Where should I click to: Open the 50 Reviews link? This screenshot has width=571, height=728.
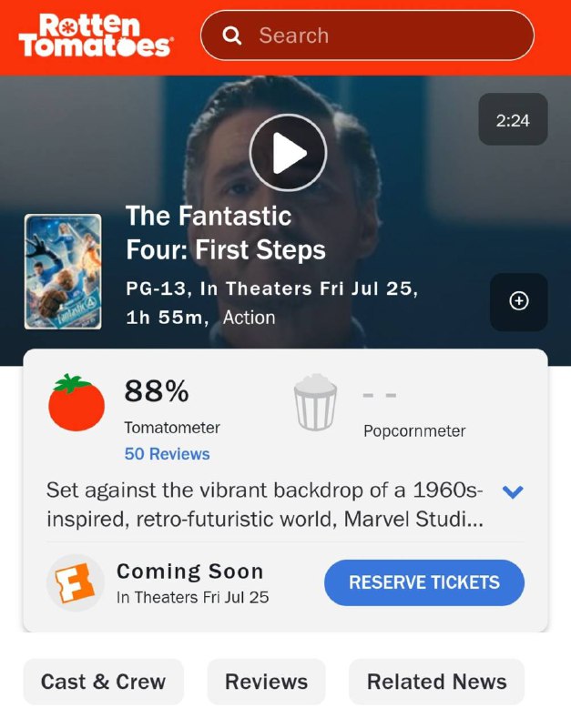[167, 454]
